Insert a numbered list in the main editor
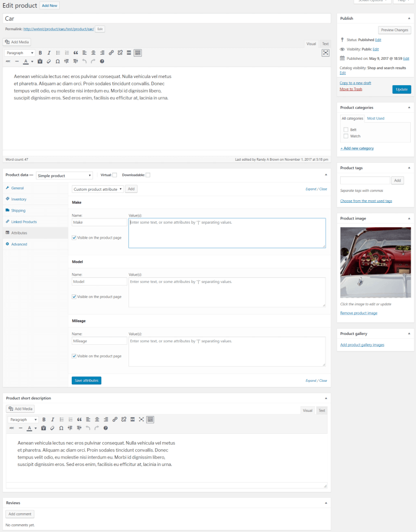416x532 pixels. coord(67,53)
